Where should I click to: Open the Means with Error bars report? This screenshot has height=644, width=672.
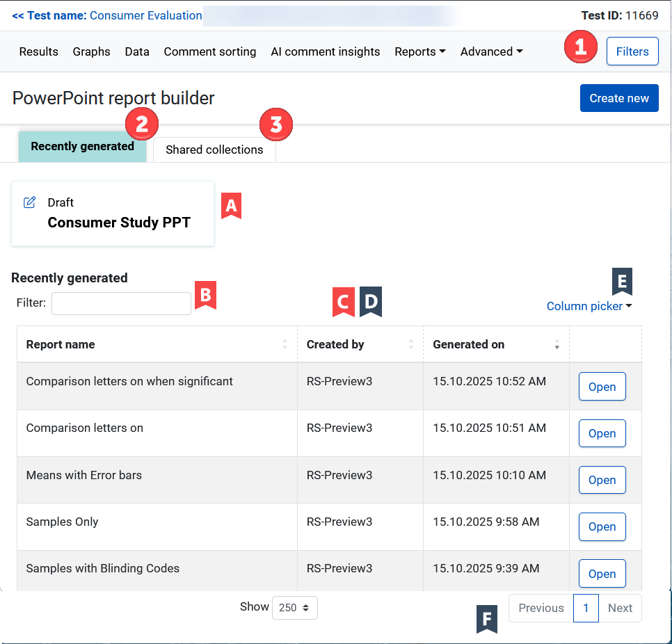click(602, 480)
